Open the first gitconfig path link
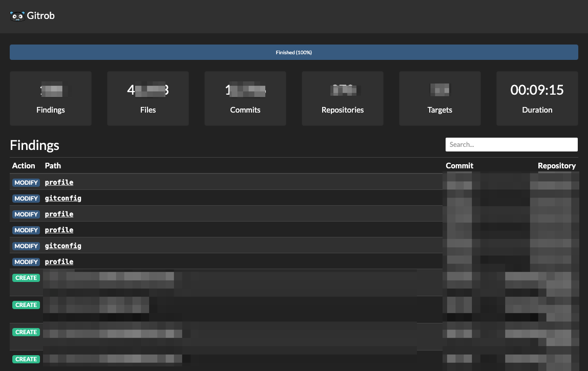The image size is (588, 371). [63, 198]
